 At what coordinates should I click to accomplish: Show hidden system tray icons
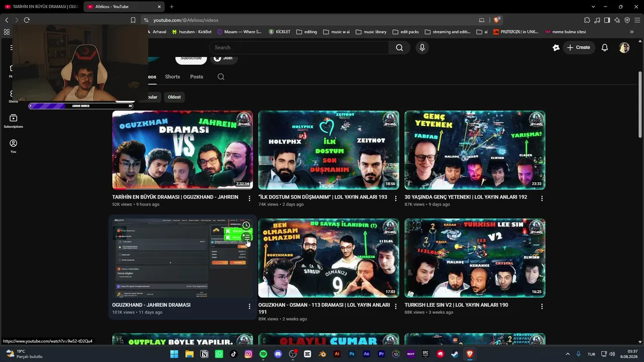click(568, 354)
